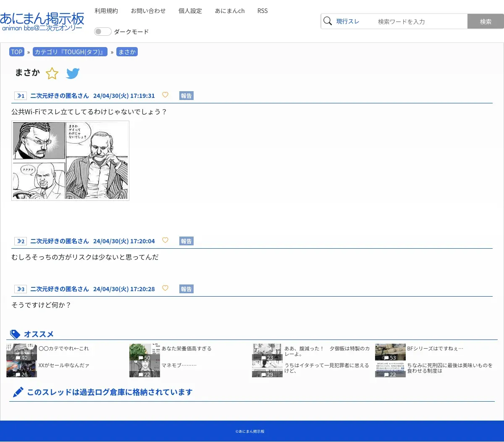Image resolution: width=504 pixels, height=442 pixels.
Task: Click the favorite star icon beside まさか
Action: point(52,74)
